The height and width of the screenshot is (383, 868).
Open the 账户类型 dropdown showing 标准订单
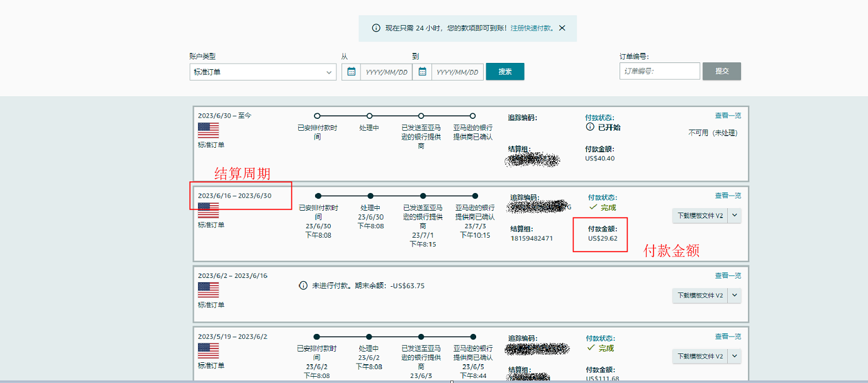click(263, 72)
